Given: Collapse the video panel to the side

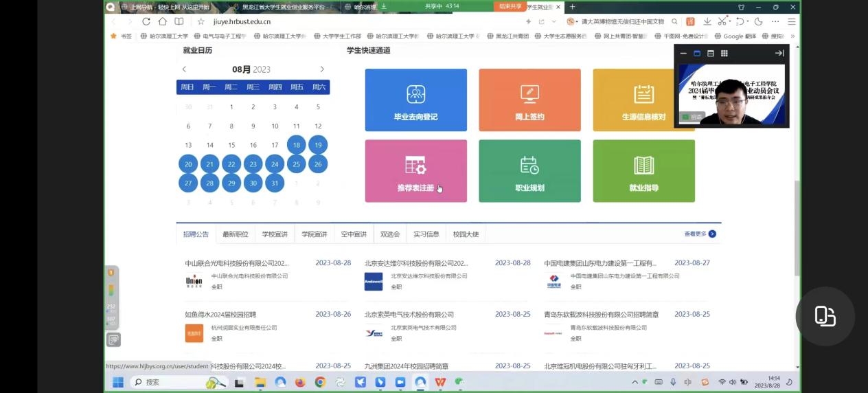Looking at the screenshot, I should (779, 54).
